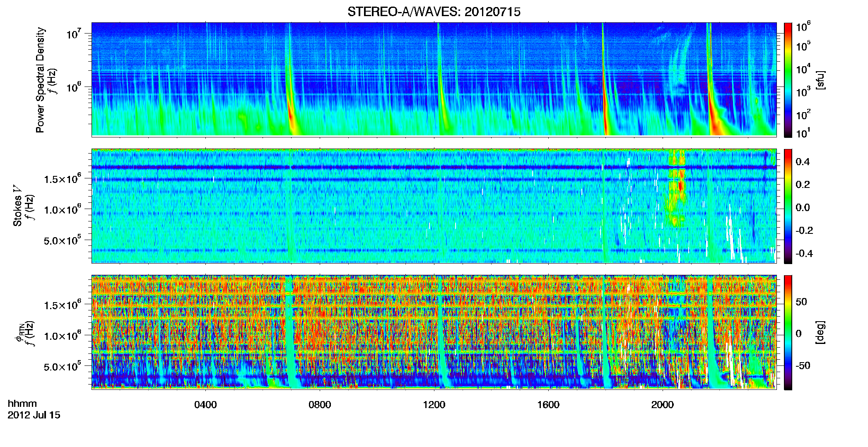
Task: Click the 2012 Jul 15 date label
Action: (x=34, y=415)
